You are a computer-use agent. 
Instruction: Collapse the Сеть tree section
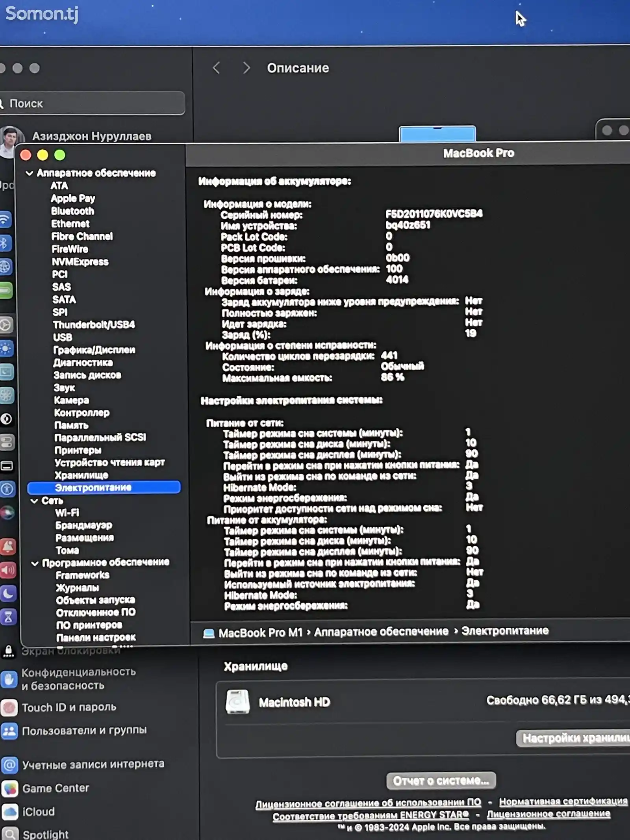(x=34, y=501)
